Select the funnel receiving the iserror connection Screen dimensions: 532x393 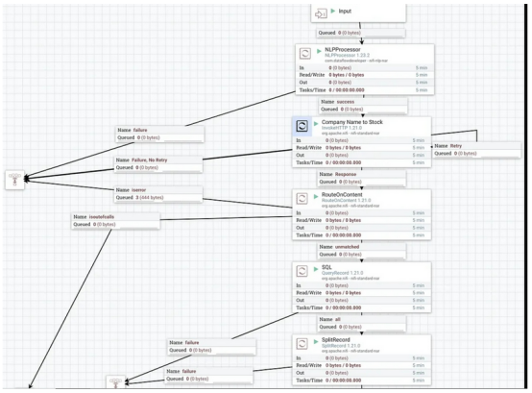[15, 180]
